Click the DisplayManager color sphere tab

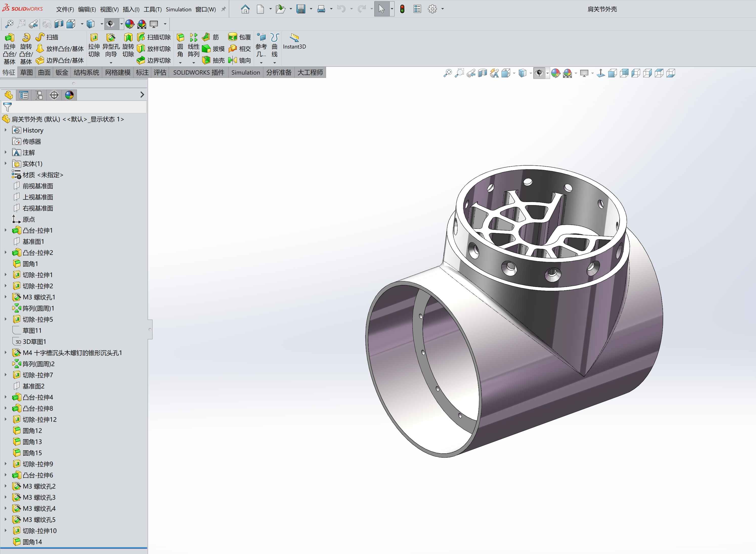[x=69, y=95]
